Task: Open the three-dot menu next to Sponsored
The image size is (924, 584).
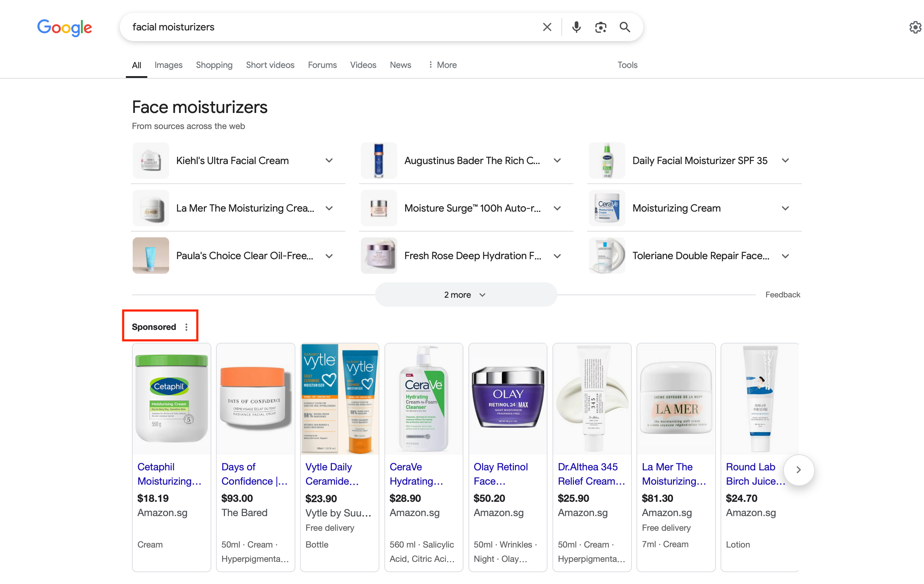Action: 187,327
